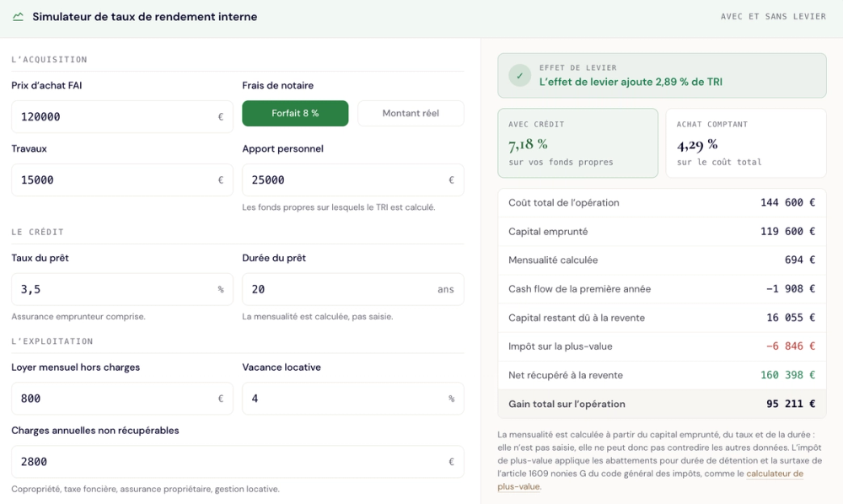Click the 119 600 € capital emprunté value

pos(787,231)
